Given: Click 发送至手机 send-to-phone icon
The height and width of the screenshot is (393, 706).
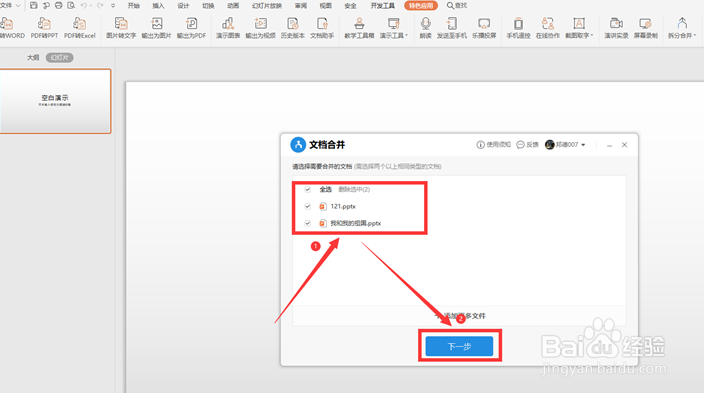Looking at the screenshot, I should pyautogui.click(x=452, y=23).
